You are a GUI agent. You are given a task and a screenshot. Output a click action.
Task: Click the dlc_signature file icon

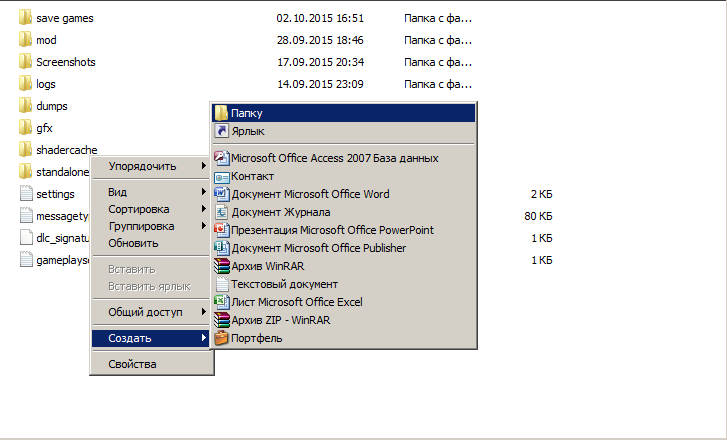tap(26, 238)
